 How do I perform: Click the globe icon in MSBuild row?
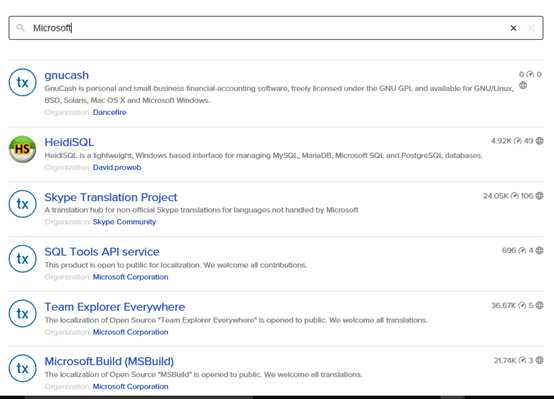[x=539, y=360]
